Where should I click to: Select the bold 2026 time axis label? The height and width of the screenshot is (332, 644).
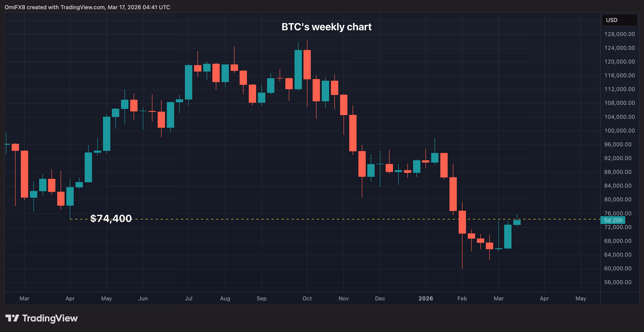(x=425, y=299)
